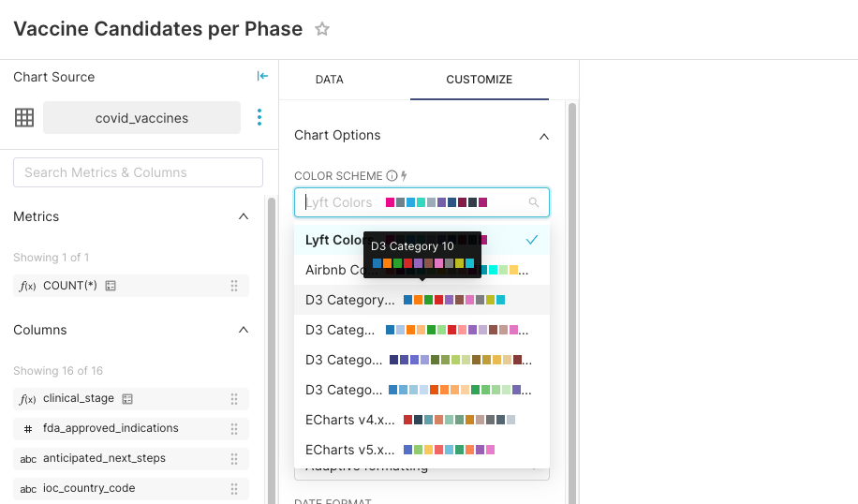Click the drag handle of the clinical_stage column
This screenshot has width=858, height=504.
point(234,399)
